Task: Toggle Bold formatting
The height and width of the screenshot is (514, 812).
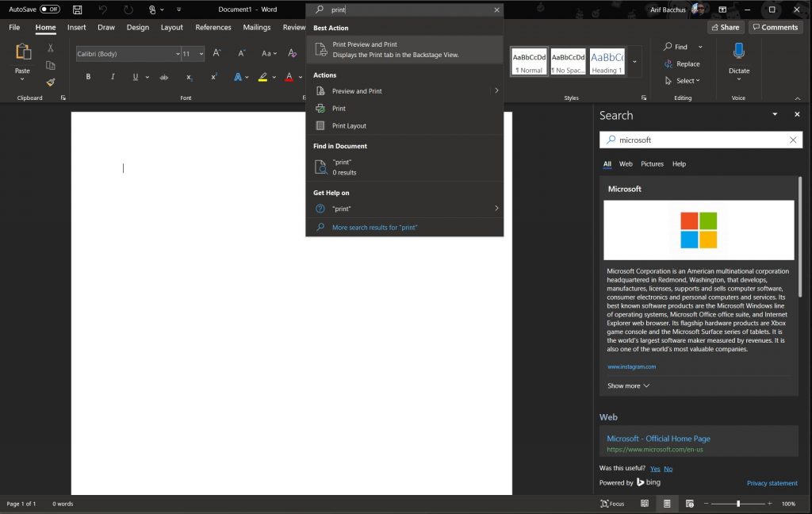Action: tap(88, 77)
